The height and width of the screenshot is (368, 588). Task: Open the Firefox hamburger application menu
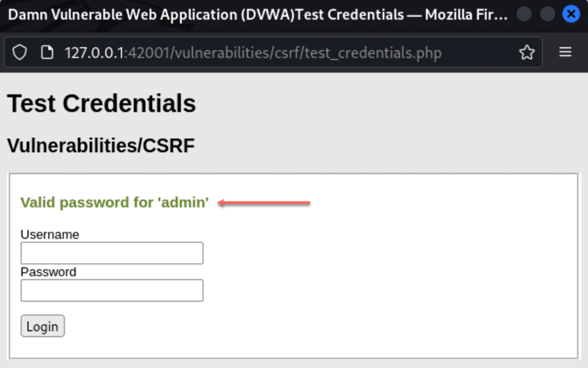(x=565, y=52)
